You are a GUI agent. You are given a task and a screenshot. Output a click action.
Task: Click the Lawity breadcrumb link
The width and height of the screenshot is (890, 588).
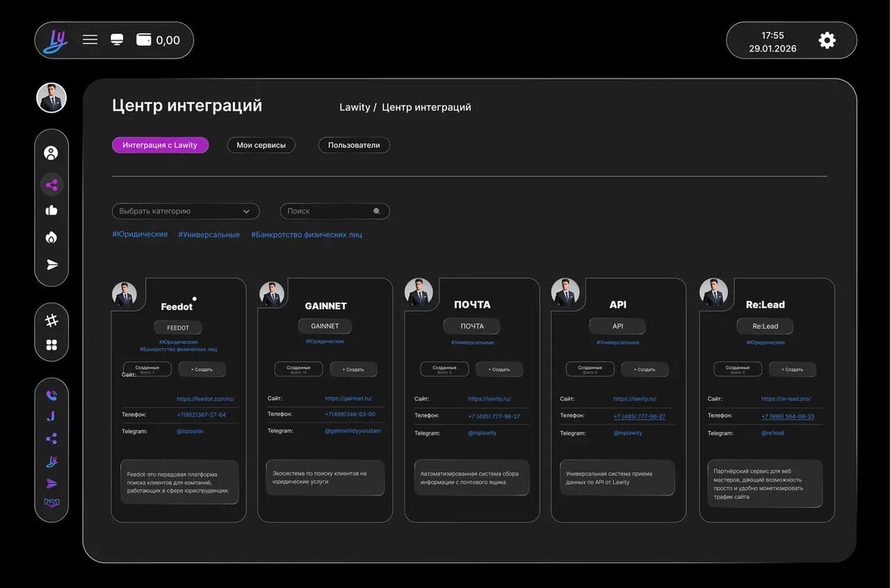coord(355,108)
